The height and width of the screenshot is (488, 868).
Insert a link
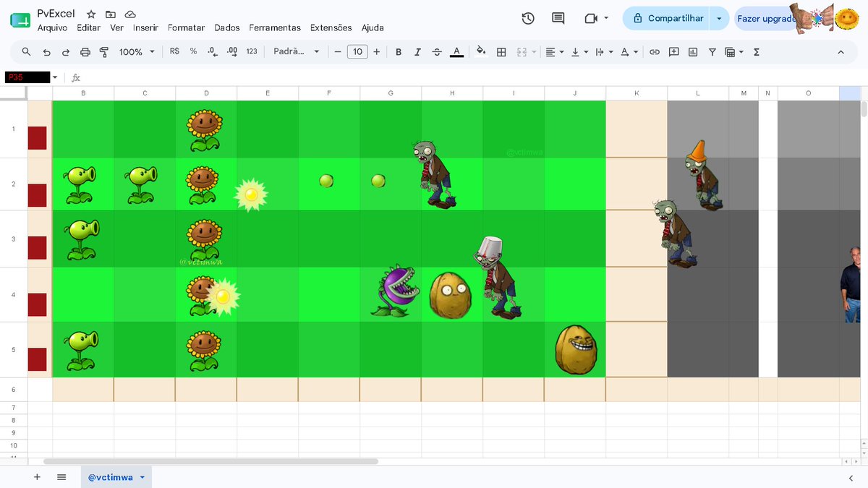click(x=655, y=52)
